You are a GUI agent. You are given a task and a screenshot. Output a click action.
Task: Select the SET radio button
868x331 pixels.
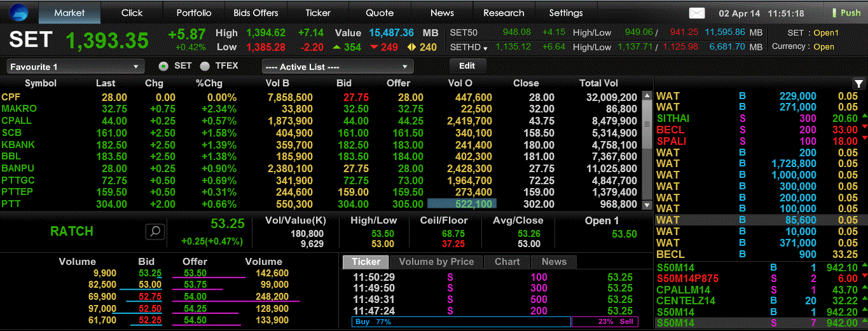[x=163, y=66]
